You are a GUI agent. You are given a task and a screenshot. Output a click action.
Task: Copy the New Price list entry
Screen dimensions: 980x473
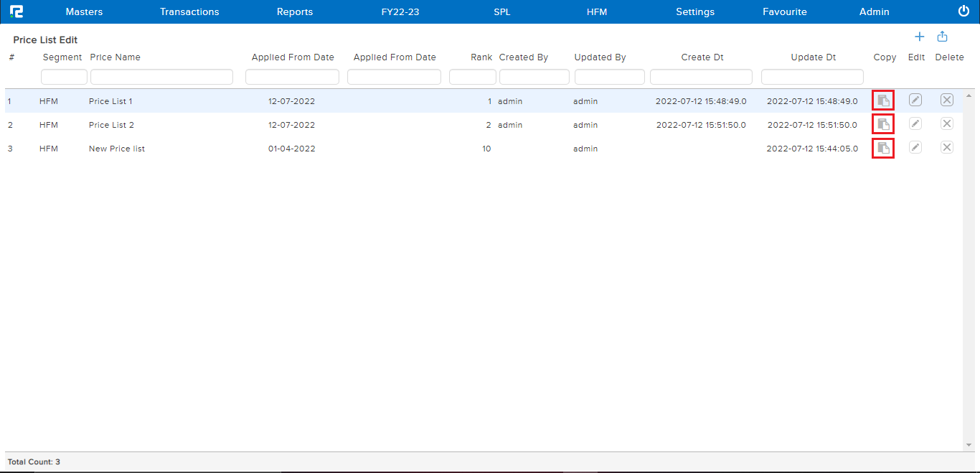(x=883, y=148)
